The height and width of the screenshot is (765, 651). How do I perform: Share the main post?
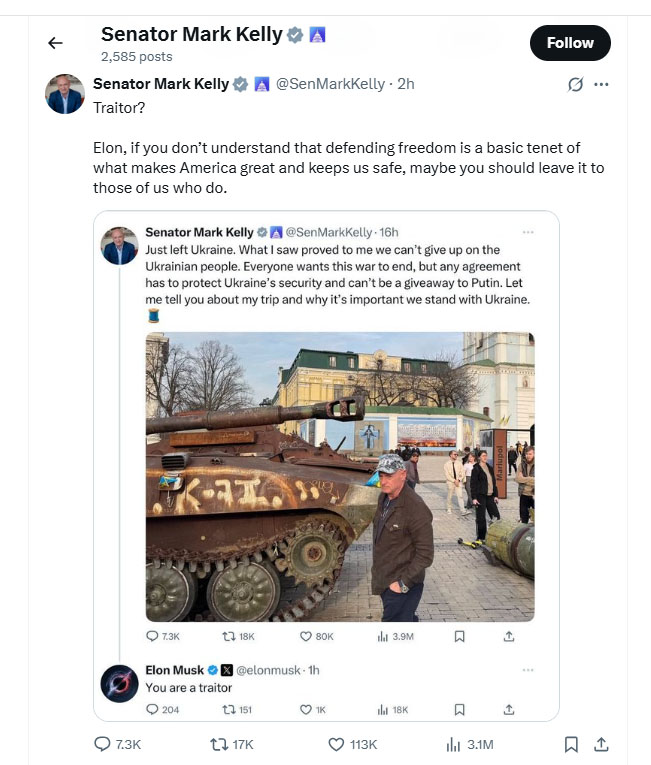pyautogui.click(x=601, y=744)
